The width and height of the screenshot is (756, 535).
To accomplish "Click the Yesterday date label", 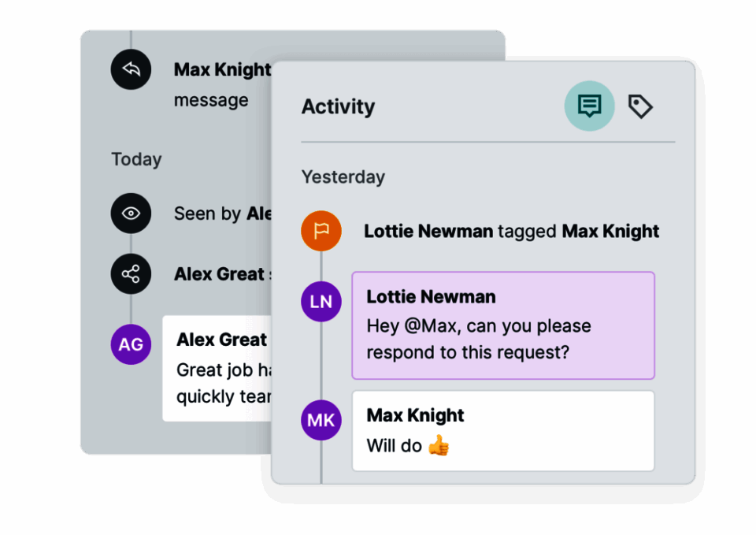I will [343, 176].
